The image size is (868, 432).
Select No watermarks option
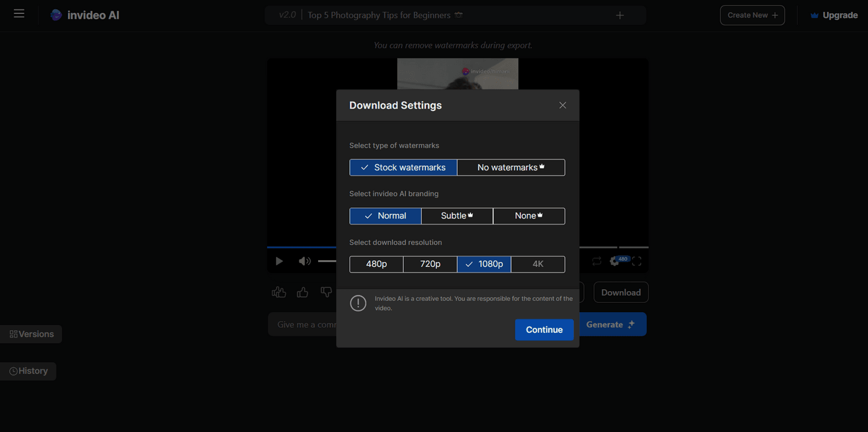(510, 167)
